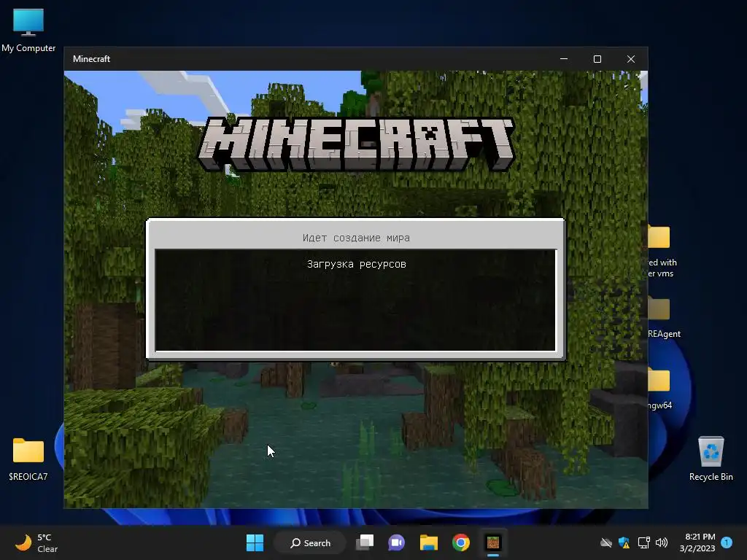Click the Minecraft window title text
747x560 pixels.
(x=91, y=59)
